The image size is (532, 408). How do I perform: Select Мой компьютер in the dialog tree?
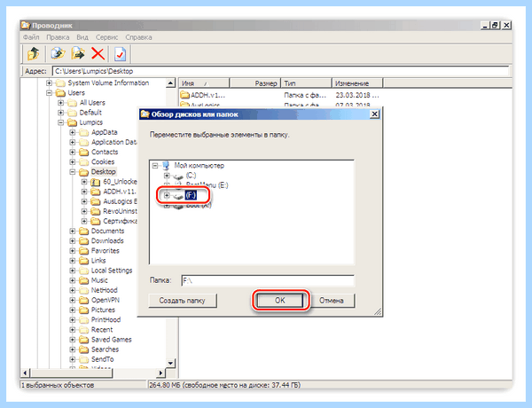pyautogui.click(x=199, y=166)
